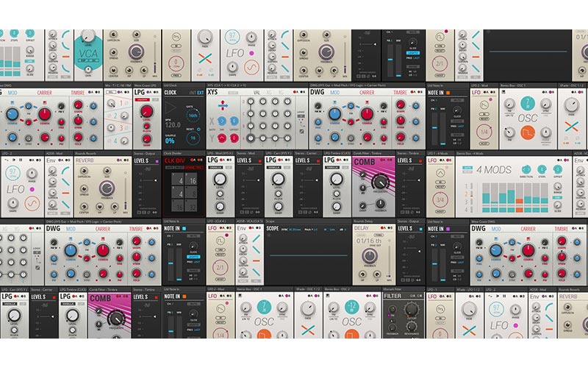Click the Reset 16 dial in the CLOCK block
Screen dimensions: 588x368
click(193, 138)
